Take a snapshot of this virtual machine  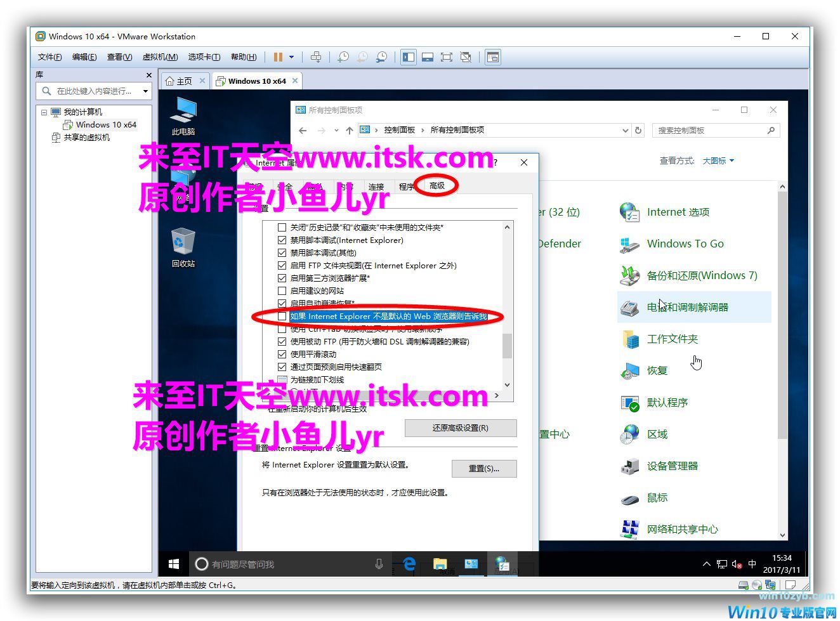pyautogui.click(x=343, y=57)
